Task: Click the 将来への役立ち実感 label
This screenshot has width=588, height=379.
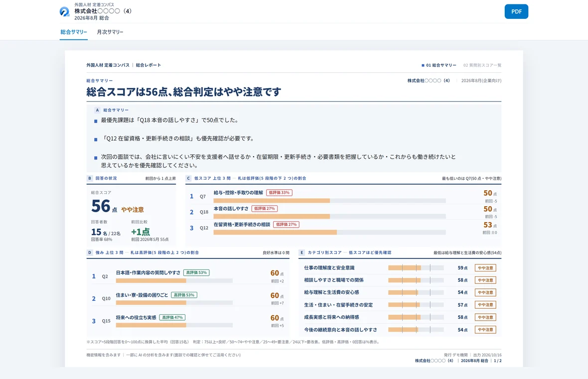Action: [x=136, y=318]
